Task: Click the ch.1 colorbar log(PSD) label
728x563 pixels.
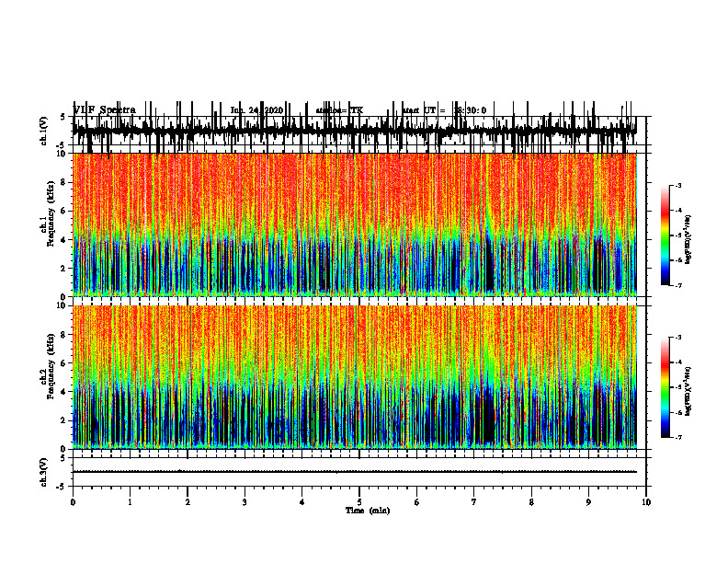Action: pos(688,239)
